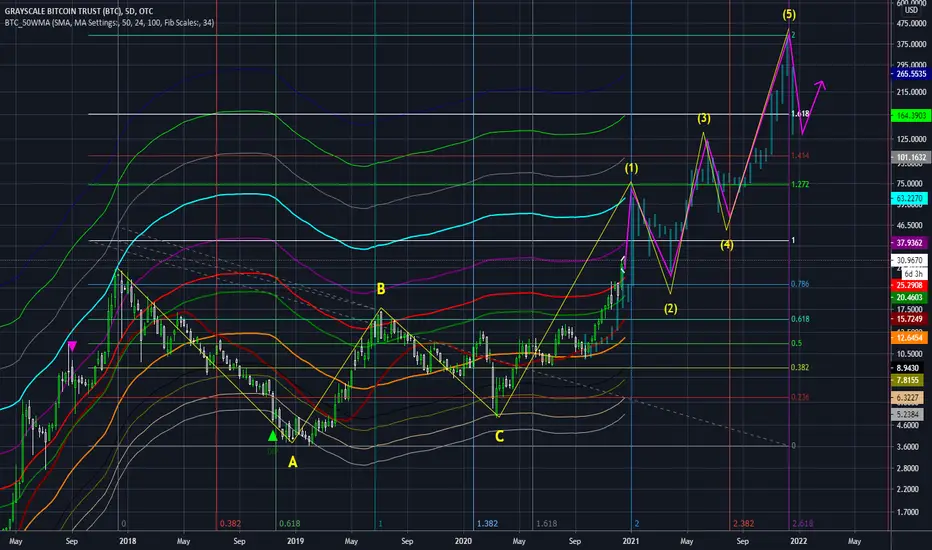The height and width of the screenshot is (550, 932).
Task: Select the Elliott wave label (4)
Action: [x=726, y=244]
